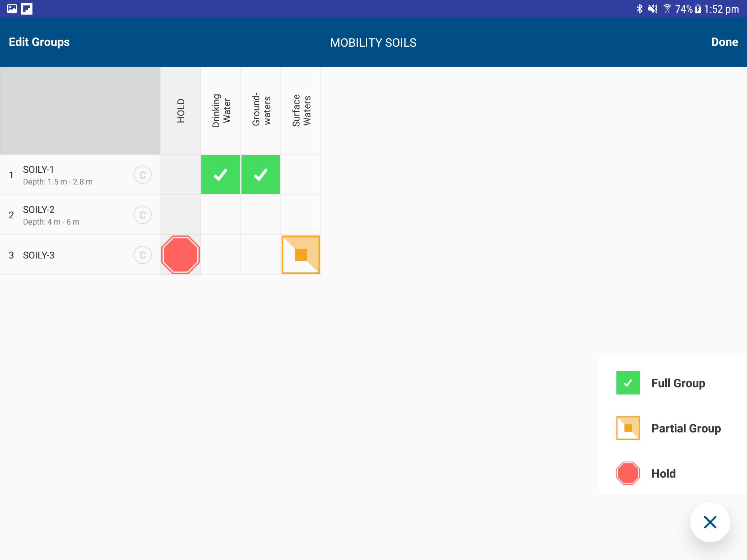747x560 pixels.
Task: Select the SOILY-2 sample name
Action: (39, 210)
